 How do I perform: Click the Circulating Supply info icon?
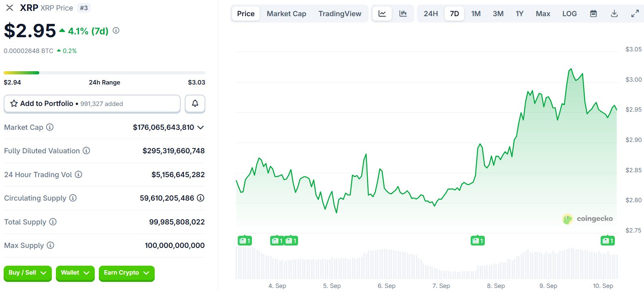73,198
